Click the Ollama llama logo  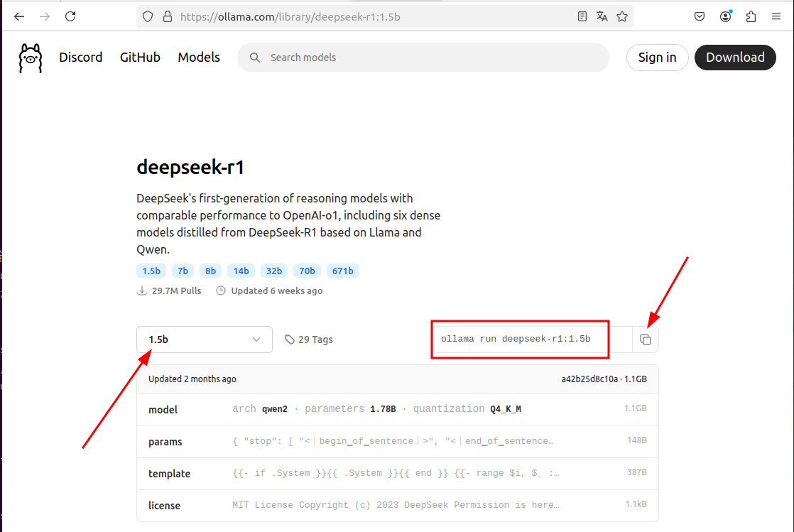(31, 58)
